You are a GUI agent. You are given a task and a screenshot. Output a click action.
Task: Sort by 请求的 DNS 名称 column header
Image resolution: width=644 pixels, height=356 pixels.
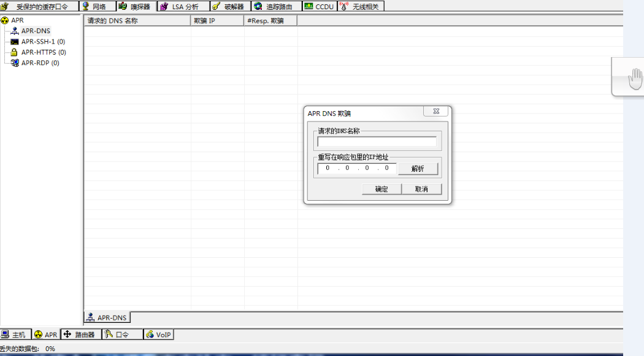coord(137,20)
